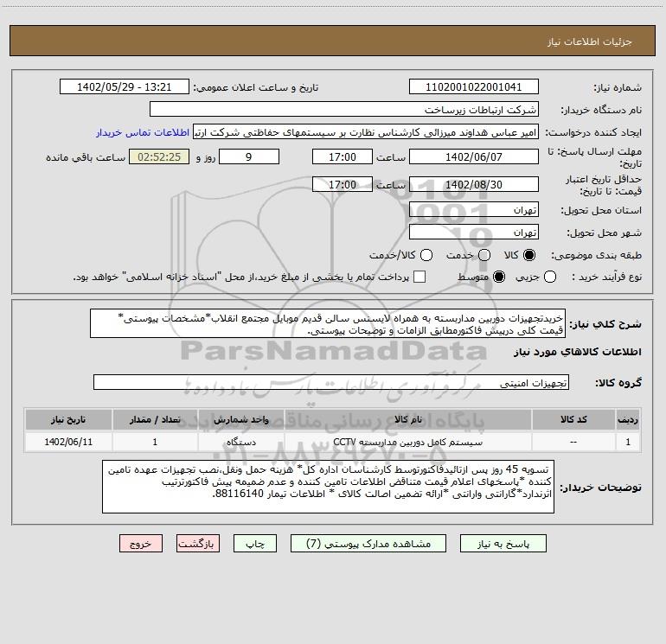Select the کالا radio button

point(529,255)
